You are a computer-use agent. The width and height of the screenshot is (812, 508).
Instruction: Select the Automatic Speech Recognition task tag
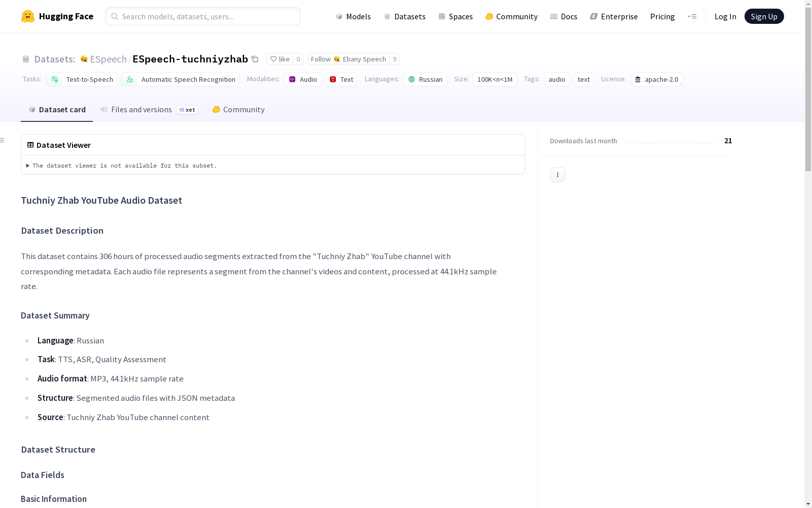point(180,79)
